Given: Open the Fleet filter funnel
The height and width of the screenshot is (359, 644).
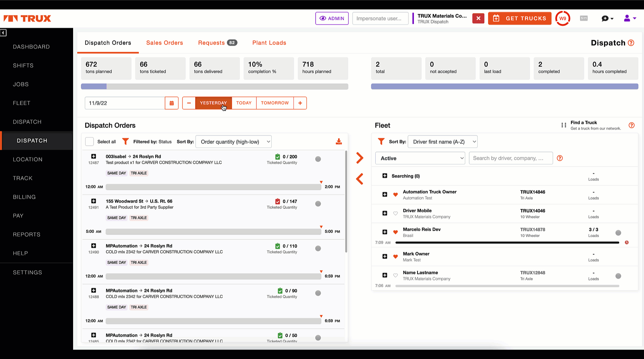Looking at the screenshot, I should coord(381,141).
